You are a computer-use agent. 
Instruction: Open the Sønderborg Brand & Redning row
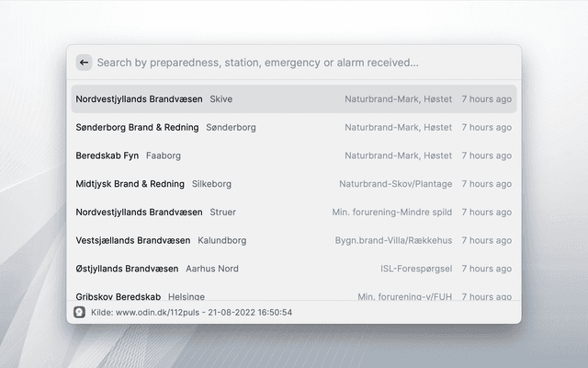[294, 127]
